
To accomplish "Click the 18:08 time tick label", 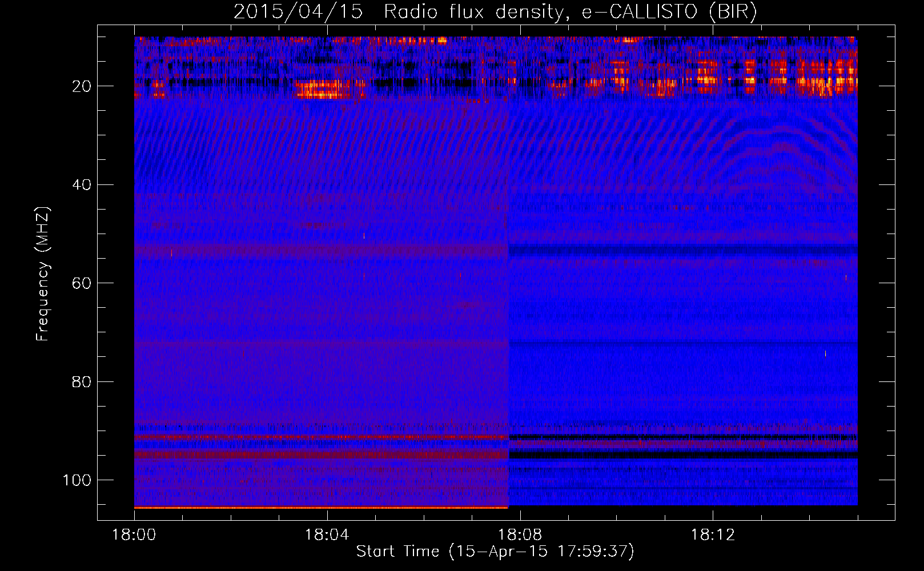I will point(520,535).
